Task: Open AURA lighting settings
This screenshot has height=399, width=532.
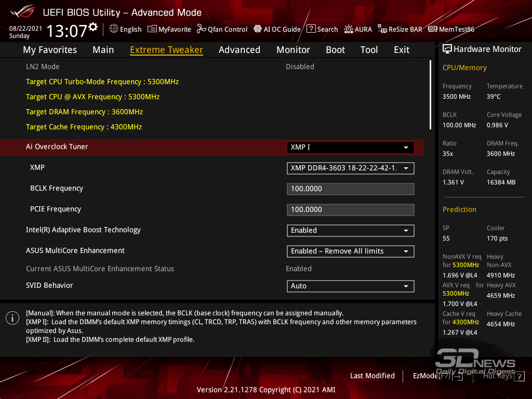Action: (358, 29)
